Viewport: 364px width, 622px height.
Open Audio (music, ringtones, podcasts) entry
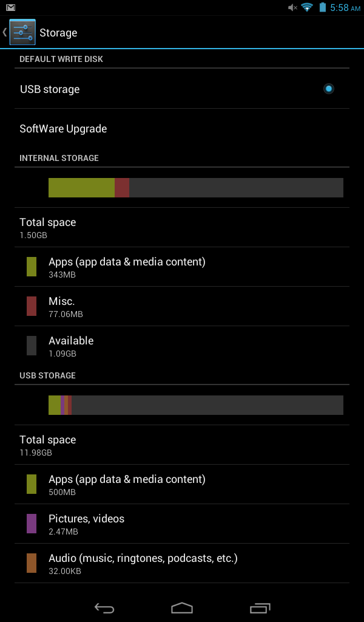click(182, 563)
